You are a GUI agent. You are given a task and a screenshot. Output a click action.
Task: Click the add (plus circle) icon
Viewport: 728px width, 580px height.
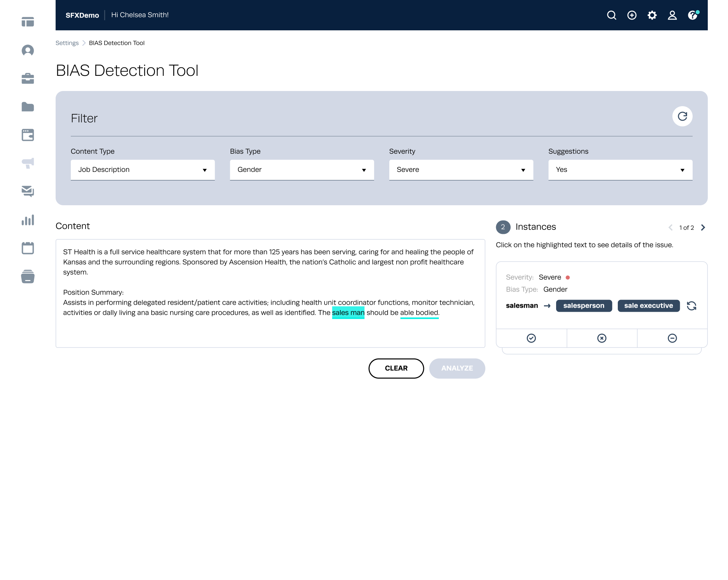[631, 15]
